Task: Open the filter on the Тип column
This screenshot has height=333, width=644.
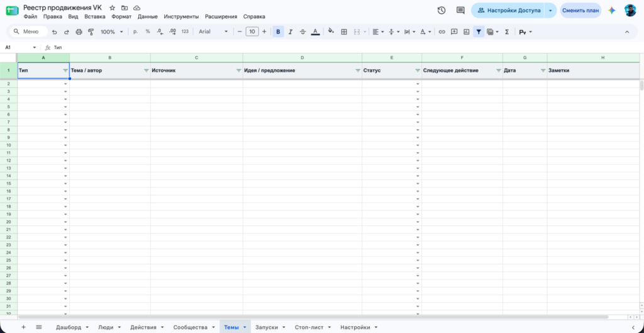Action: (65, 71)
